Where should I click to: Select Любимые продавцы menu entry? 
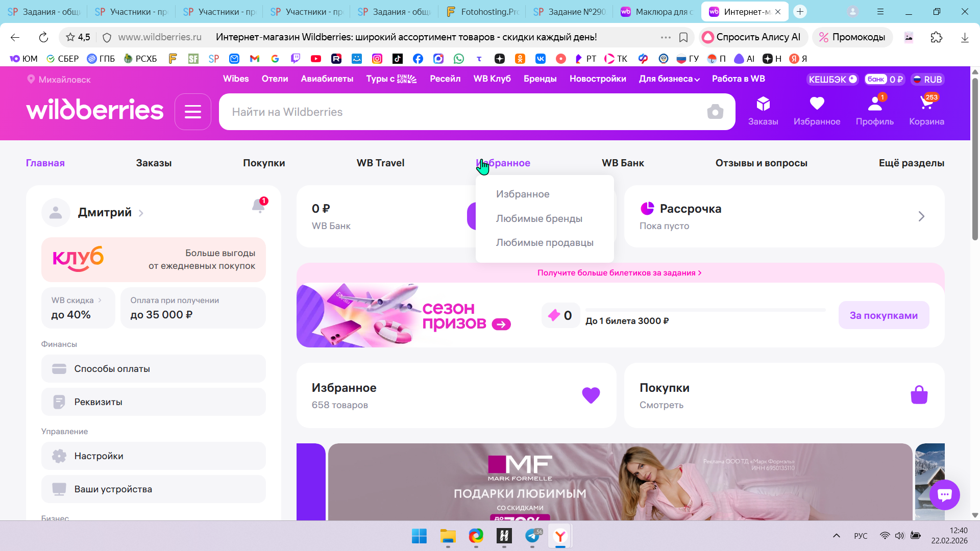pyautogui.click(x=544, y=242)
